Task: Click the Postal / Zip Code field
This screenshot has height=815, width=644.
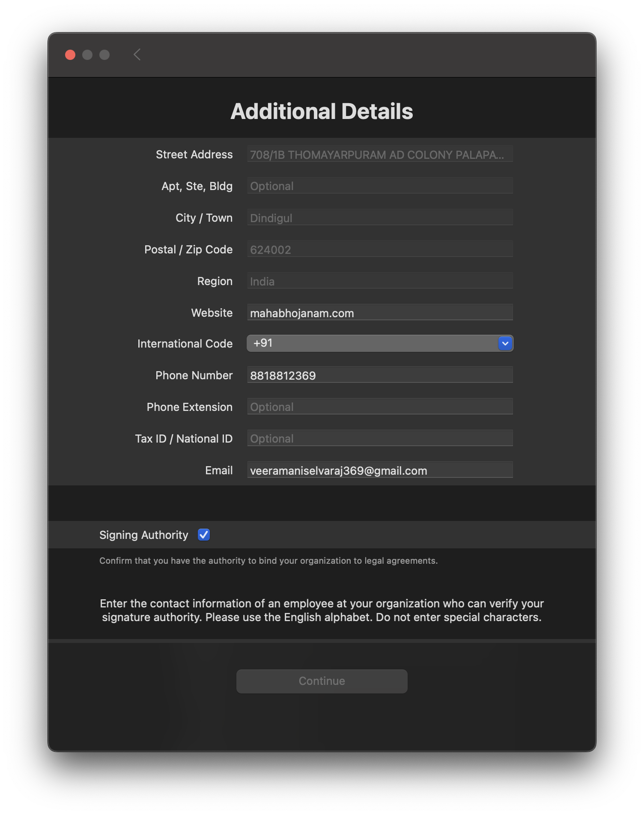Action: click(379, 250)
